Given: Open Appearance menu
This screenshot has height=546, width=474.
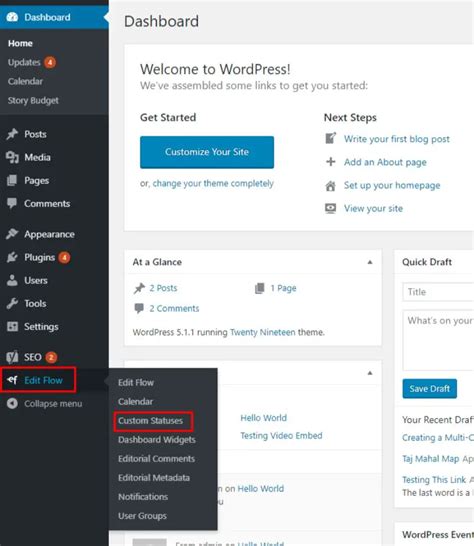Looking at the screenshot, I should pyautogui.click(x=49, y=234).
